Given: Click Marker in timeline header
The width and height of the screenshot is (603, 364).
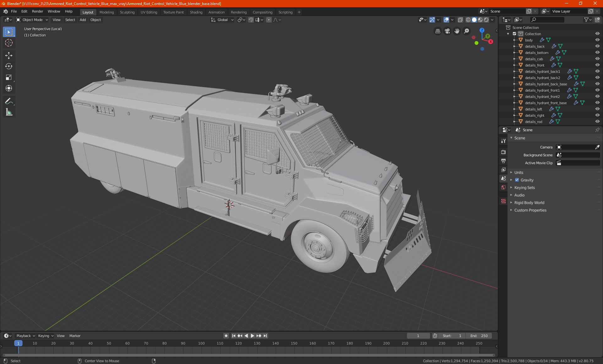Looking at the screenshot, I should coord(75,336).
